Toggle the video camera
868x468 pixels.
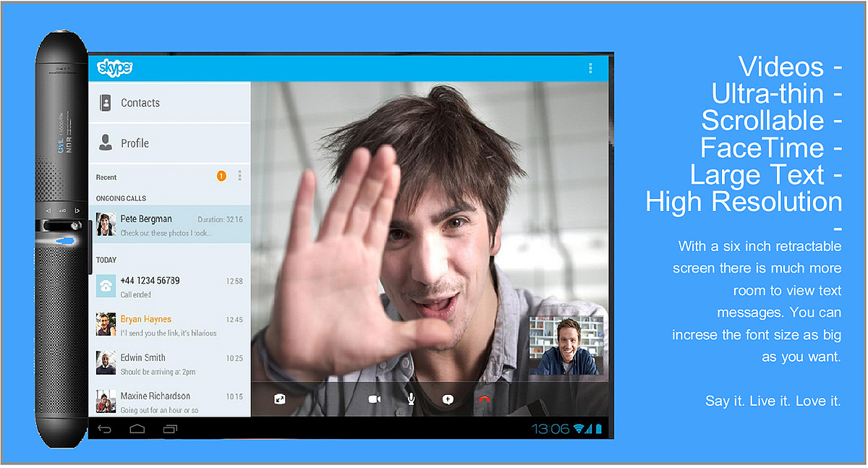[375, 399]
